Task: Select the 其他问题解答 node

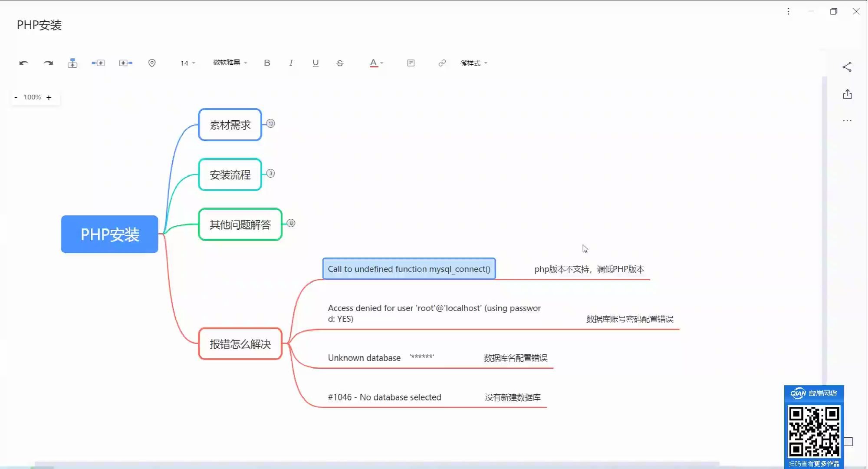Action: (x=240, y=225)
